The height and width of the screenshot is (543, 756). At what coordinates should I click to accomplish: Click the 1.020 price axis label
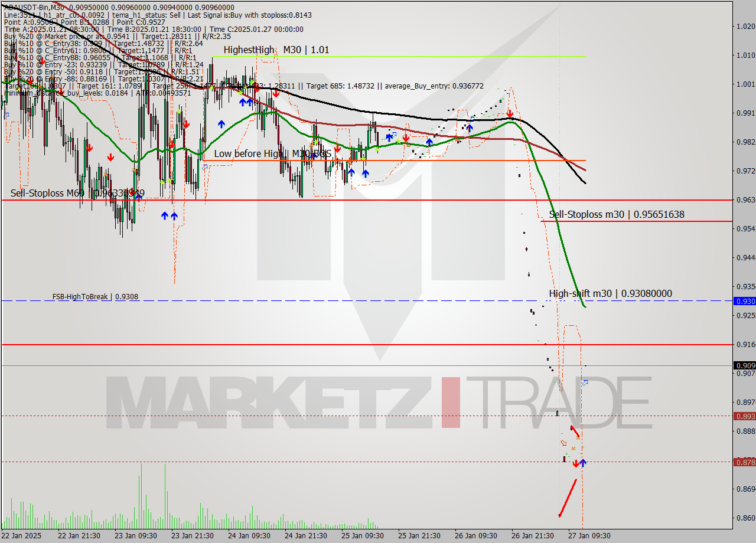click(746, 27)
